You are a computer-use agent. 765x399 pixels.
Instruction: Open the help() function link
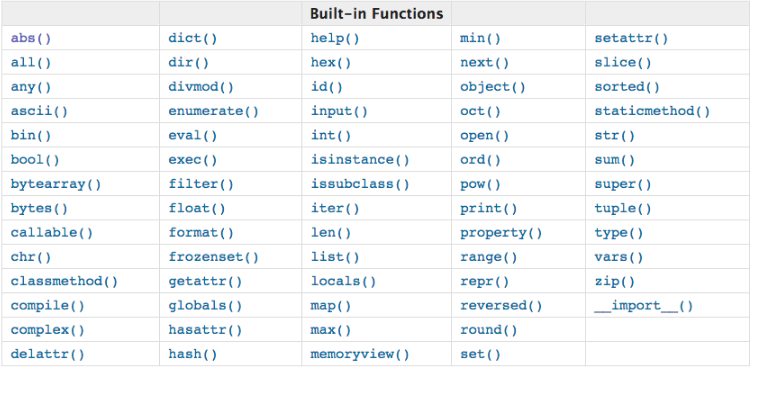coord(335,38)
